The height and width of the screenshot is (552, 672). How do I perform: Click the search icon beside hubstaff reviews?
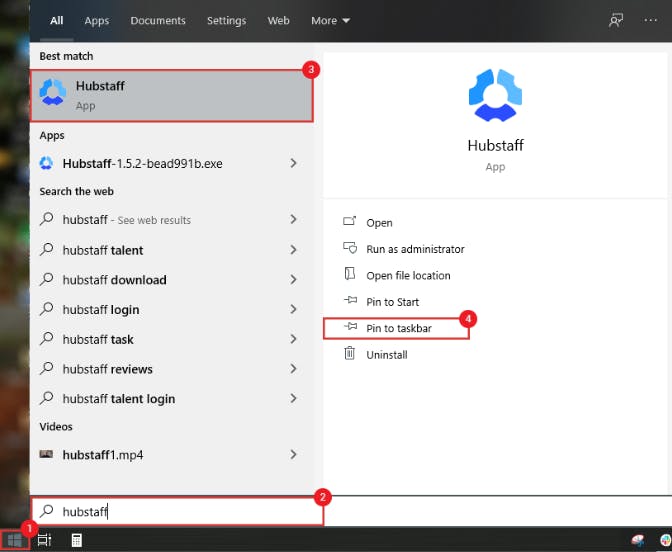point(46,368)
